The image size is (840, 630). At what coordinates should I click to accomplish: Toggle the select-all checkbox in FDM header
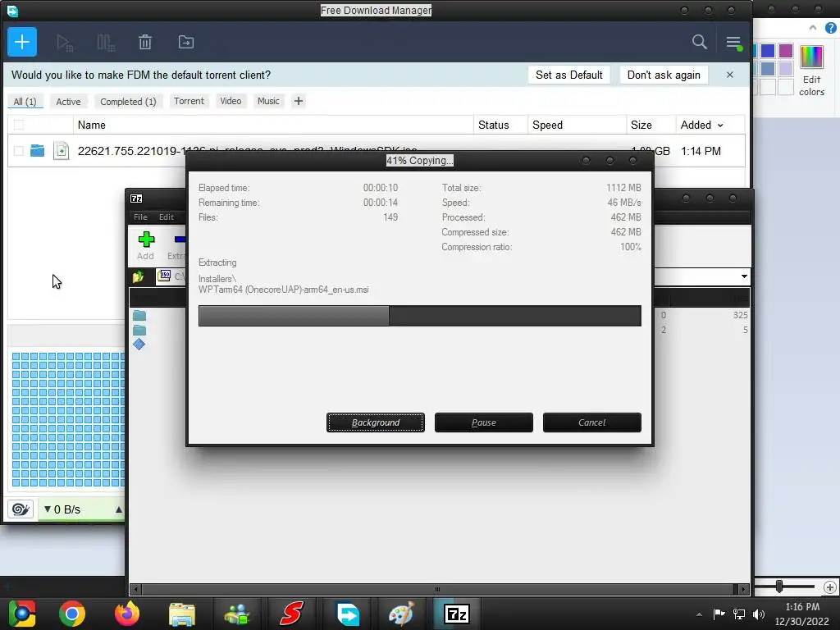pos(19,125)
